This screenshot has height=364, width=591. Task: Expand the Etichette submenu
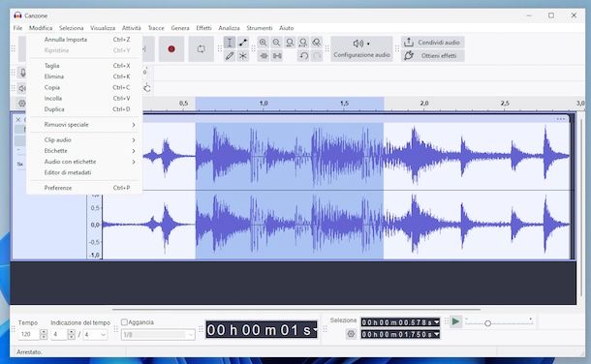pos(84,151)
